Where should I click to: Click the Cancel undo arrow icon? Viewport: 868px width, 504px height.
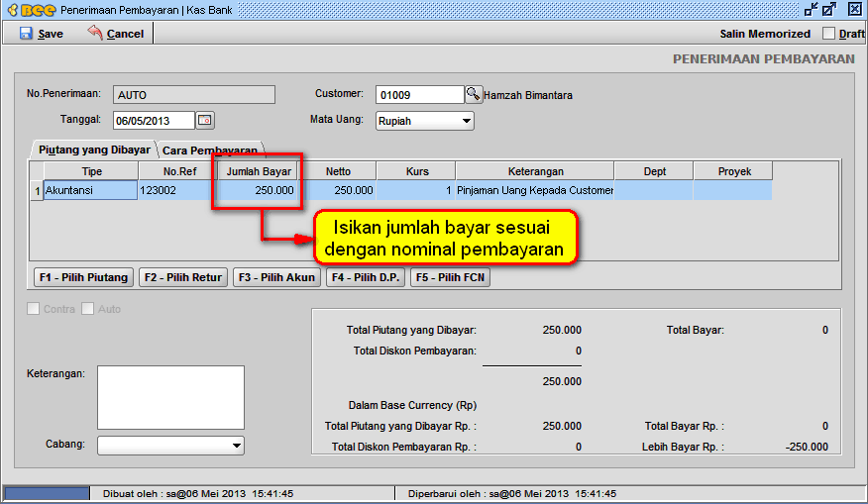click(95, 33)
